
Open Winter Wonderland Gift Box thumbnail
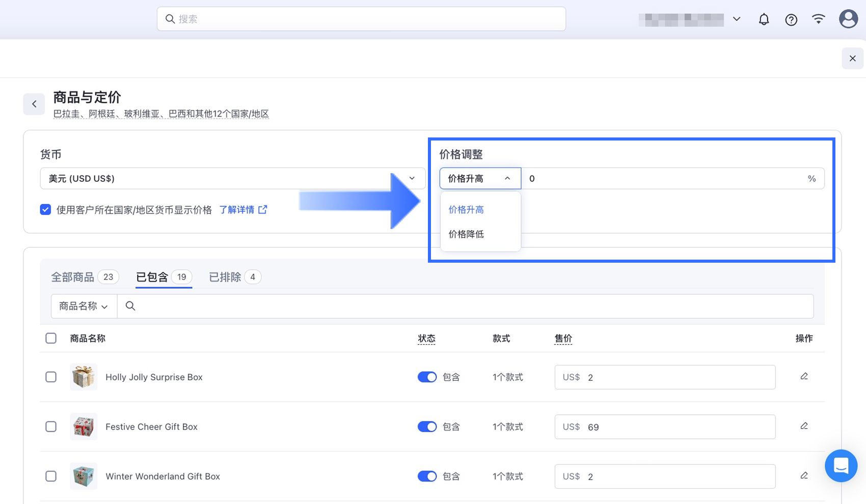[x=84, y=476]
